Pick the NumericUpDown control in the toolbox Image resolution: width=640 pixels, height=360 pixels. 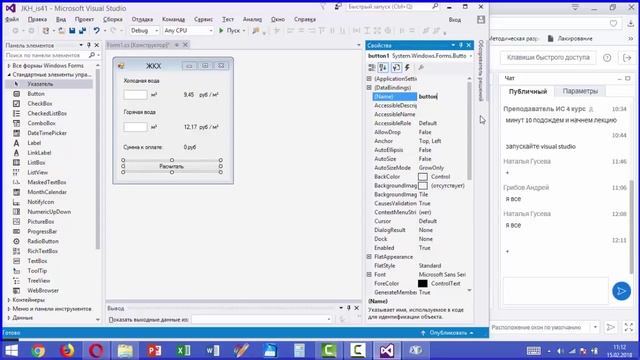(x=49, y=211)
